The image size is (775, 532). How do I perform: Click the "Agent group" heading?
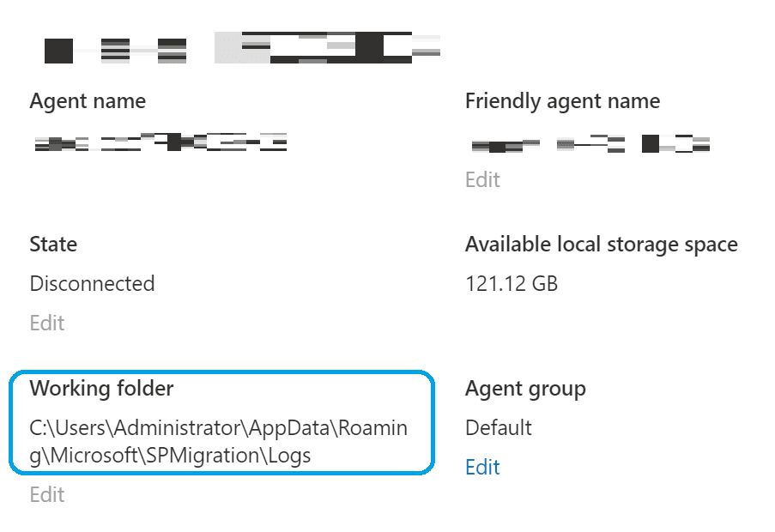point(525,389)
